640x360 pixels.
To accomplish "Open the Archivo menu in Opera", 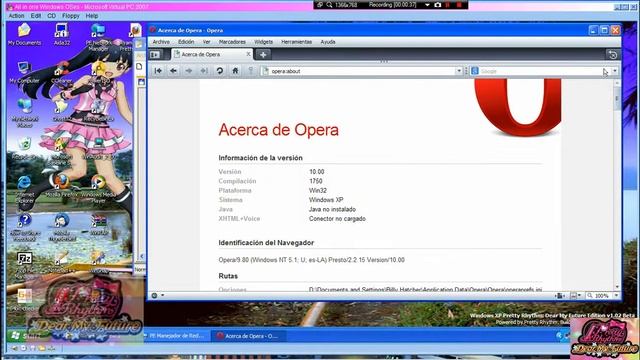I will [161, 42].
